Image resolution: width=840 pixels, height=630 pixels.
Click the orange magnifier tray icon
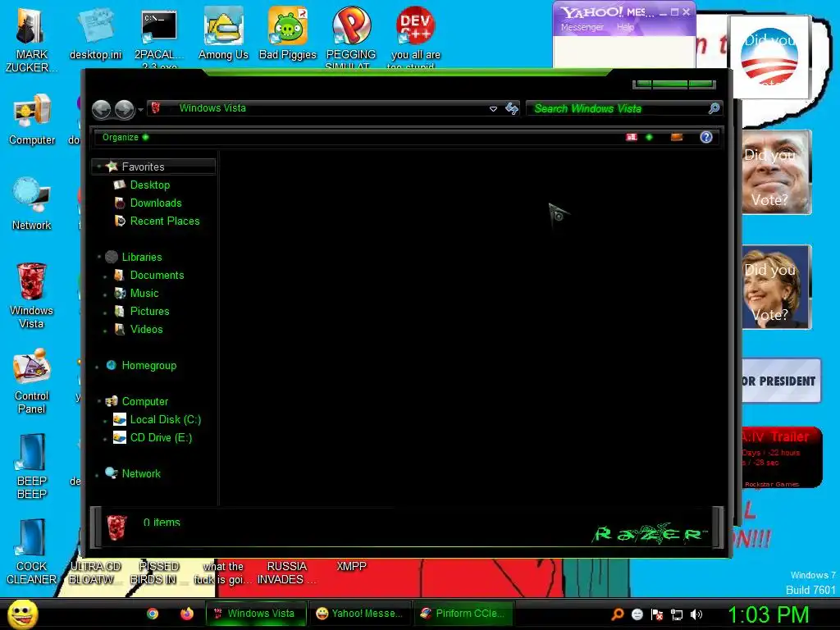point(618,614)
